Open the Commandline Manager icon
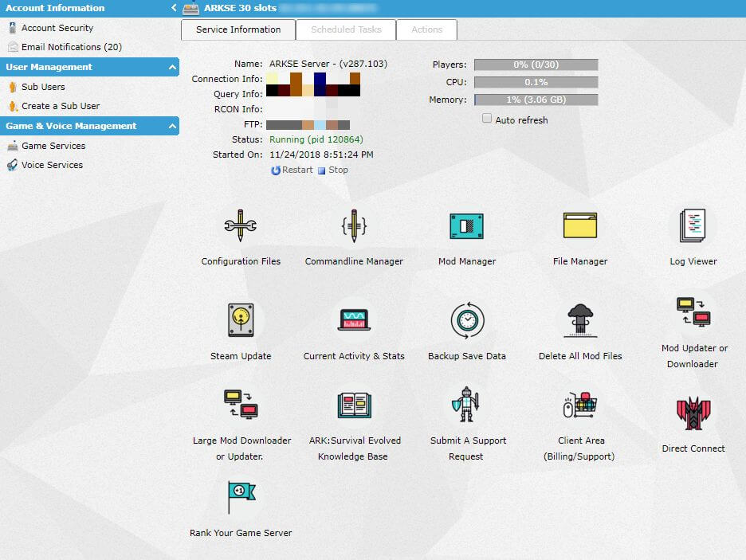746x560 pixels. (354, 227)
